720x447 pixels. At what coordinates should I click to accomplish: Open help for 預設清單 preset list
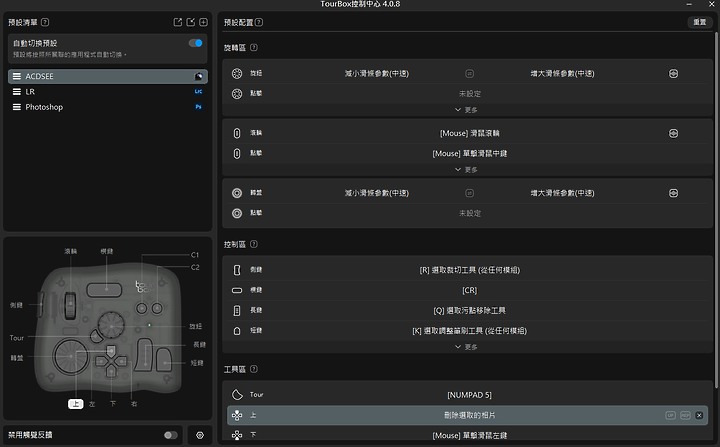click(x=45, y=22)
